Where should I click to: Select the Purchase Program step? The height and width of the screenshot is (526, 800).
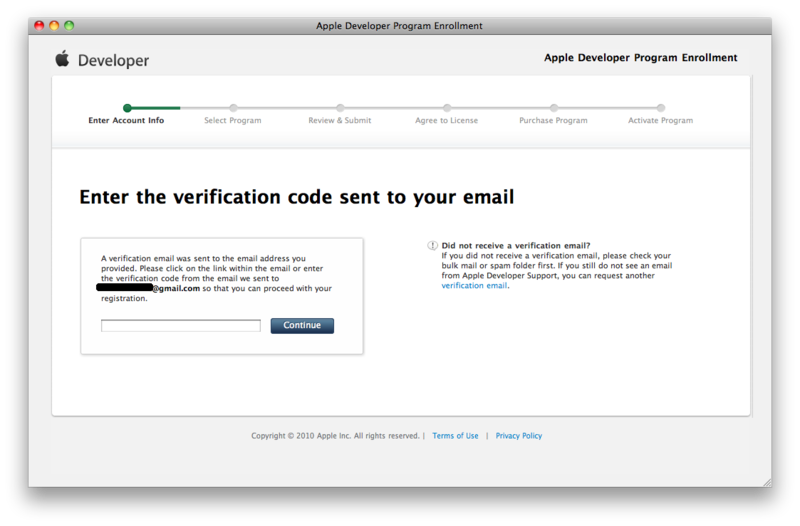point(554,120)
